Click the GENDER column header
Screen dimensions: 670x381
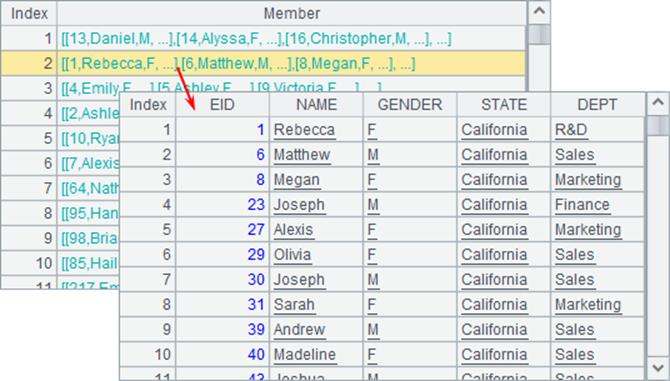pos(410,105)
